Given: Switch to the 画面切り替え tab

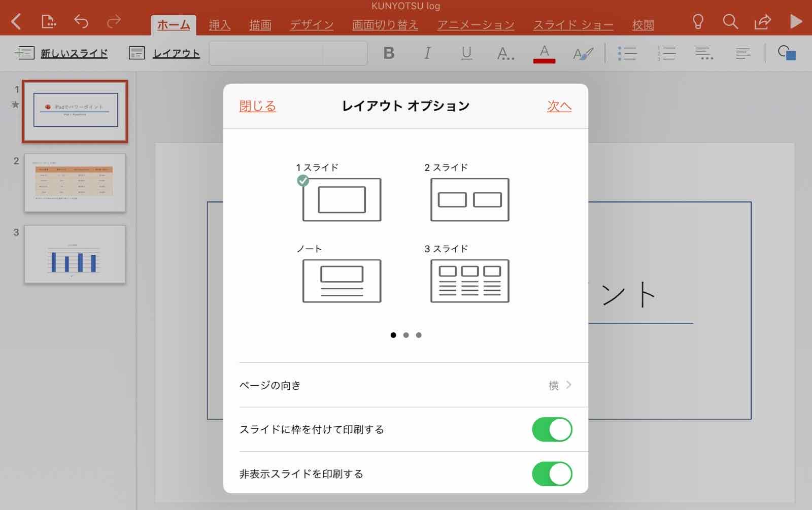Looking at the screenshot, I should point(385,25).
